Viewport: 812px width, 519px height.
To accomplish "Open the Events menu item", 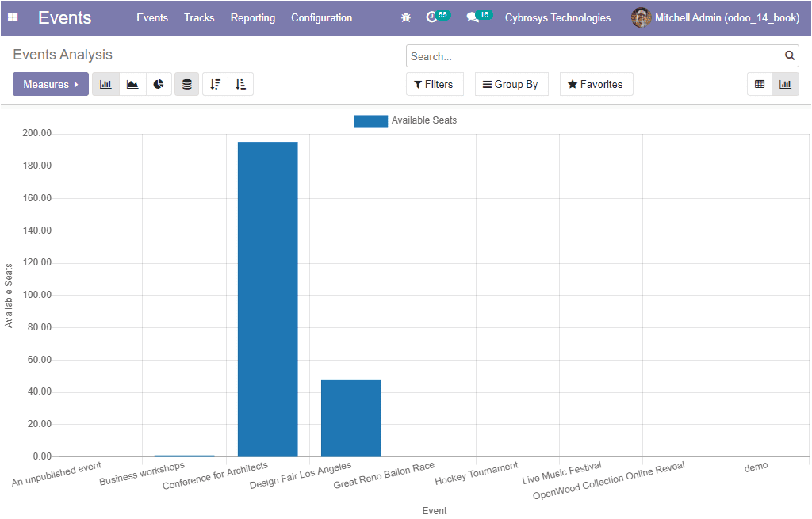I will pos(152,17).
